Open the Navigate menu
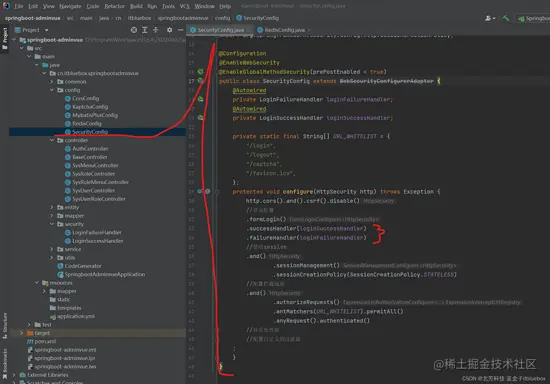 coord(70,6)
